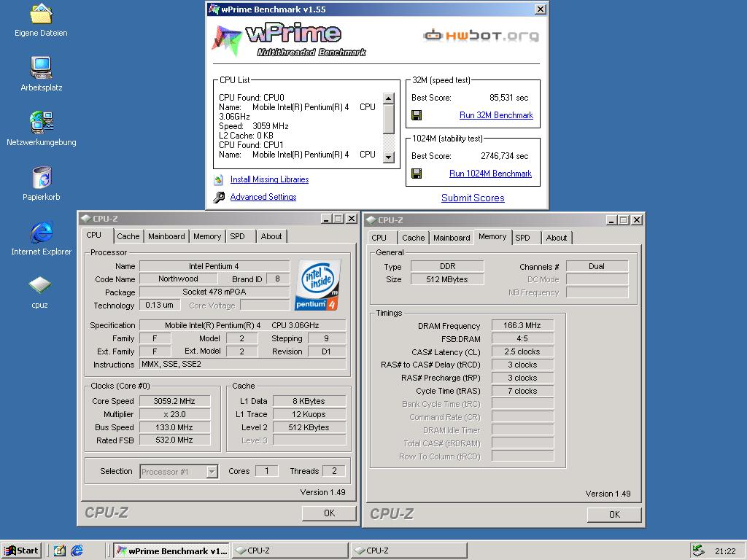Click OK in the left CPU-Z window
Viewport: 747px width, 560px height.
[329, 513]
